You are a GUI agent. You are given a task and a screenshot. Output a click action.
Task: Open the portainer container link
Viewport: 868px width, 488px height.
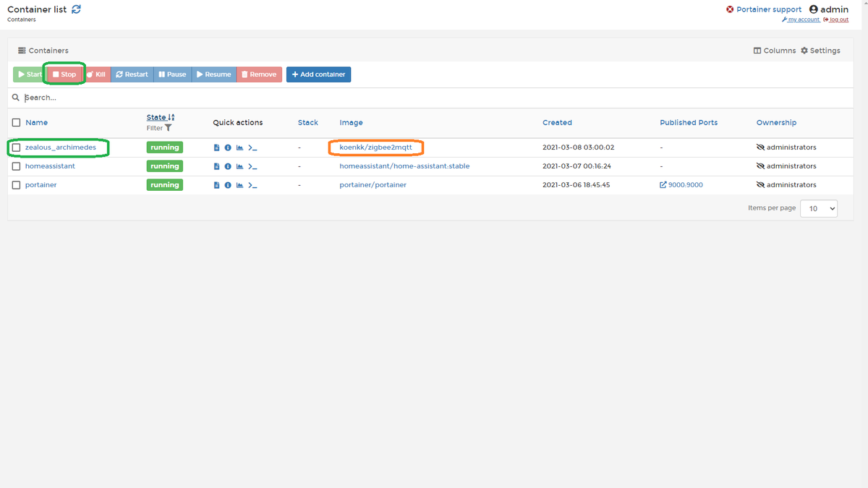pyautogui.click(x=41, y=185)
